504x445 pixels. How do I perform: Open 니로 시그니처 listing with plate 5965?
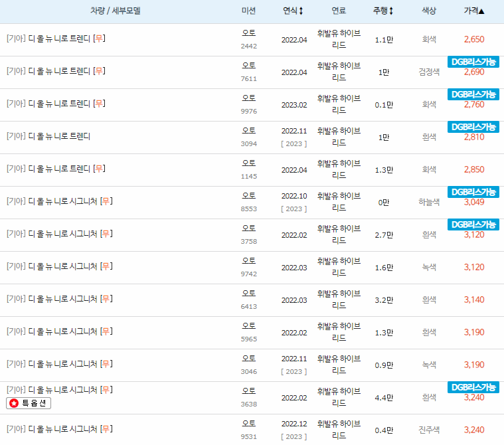click(60, 331)
